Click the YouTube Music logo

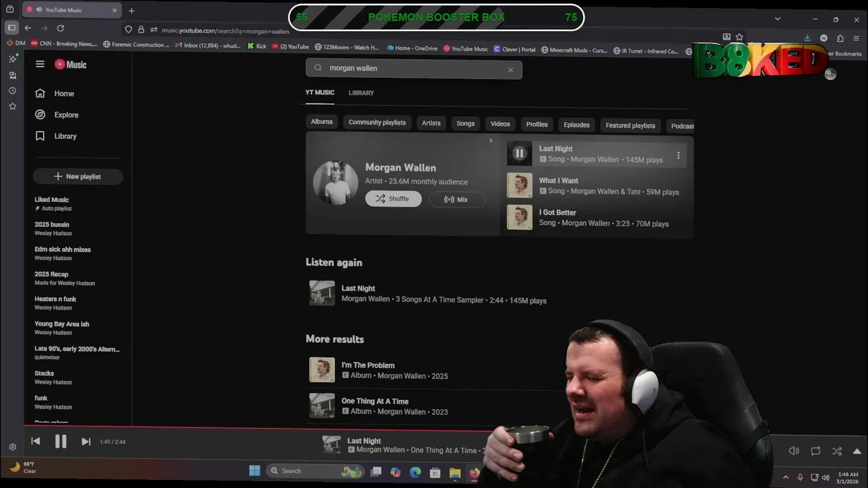point(71,64)
